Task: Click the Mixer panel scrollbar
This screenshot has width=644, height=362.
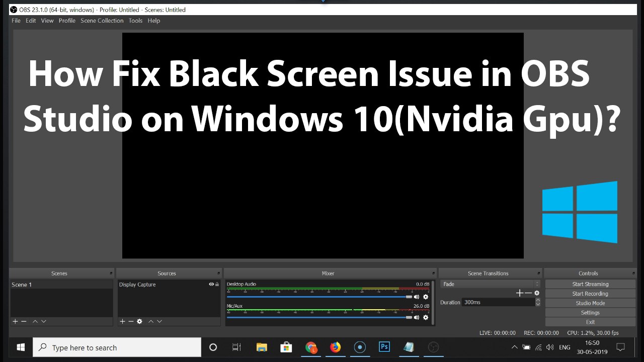Action: [433, 302]
